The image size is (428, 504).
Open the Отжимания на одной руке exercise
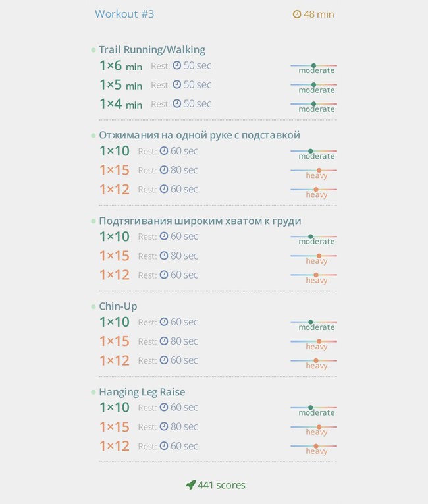[x=200, y=135]
